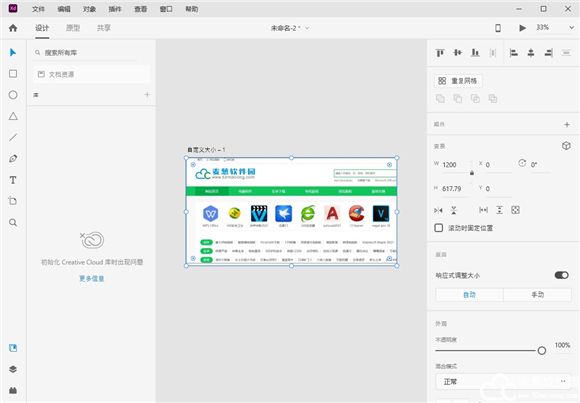Align selection to left edge
The height and width of the screenshot is (403, 580).
click(x=513, y=53)
